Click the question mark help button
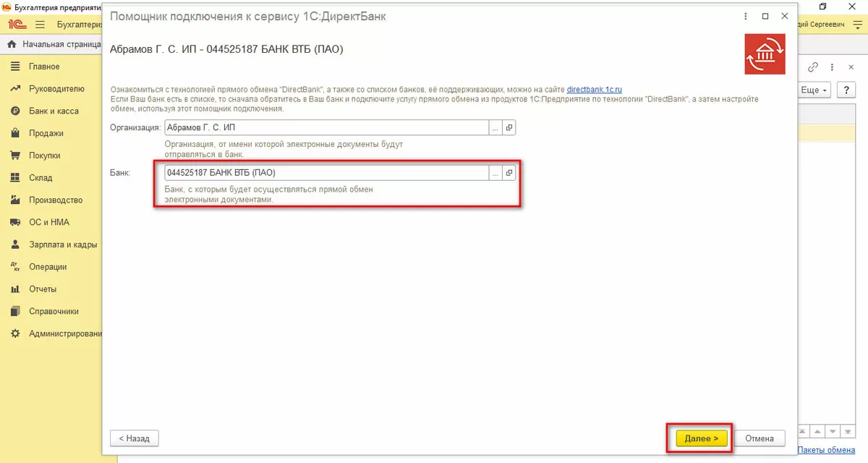The image size is (868, 463). (846, 90)
